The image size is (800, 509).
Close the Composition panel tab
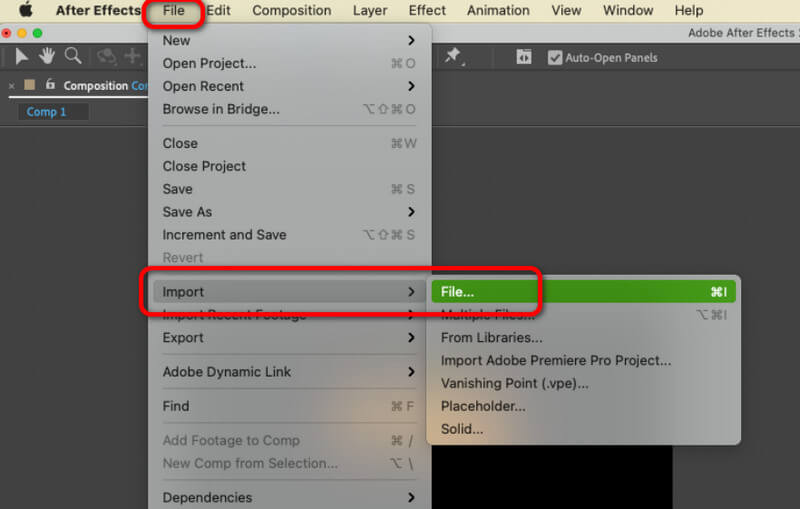coord(11,86)
